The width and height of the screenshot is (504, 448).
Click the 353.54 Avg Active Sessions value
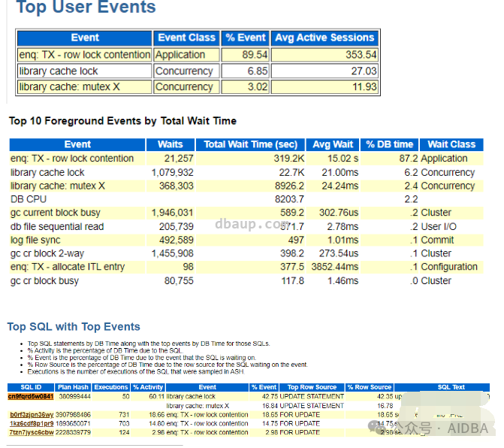(x=361, y=55)
